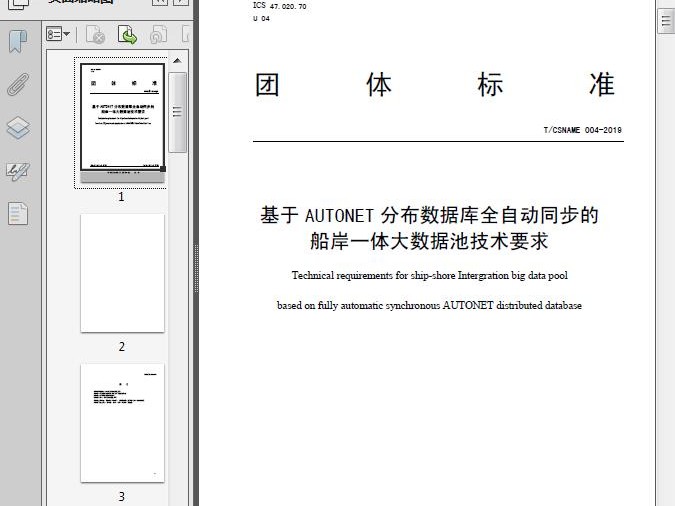Open the document text panel icon
Screen dimensions: 675x506
click(x=18, y=214)
